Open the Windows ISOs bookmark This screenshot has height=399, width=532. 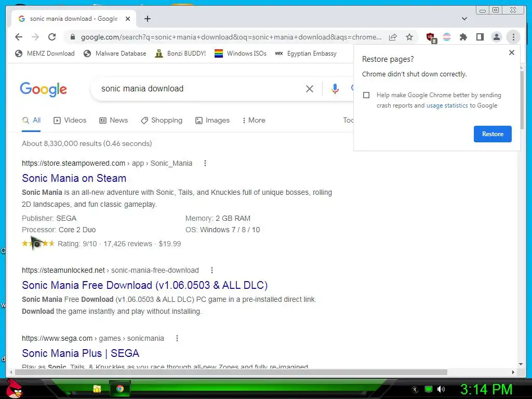[x=240, y=54]
